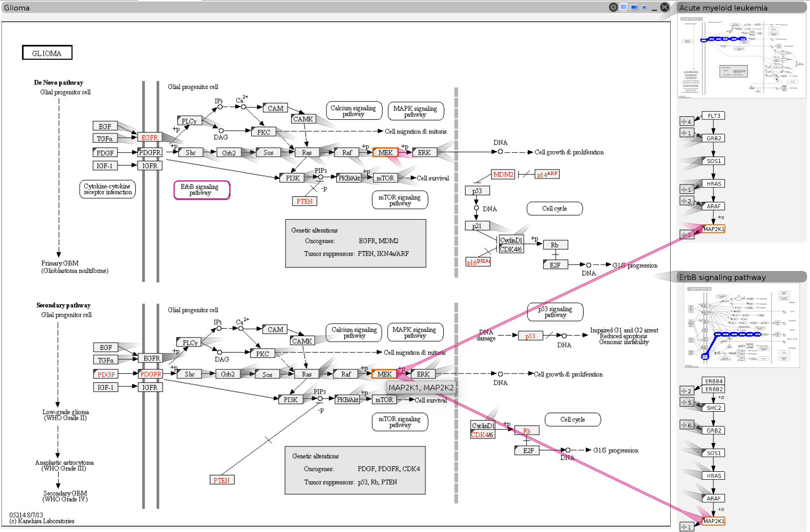This screenshot has width=810, height=532.
Task: Click the PLCγ node in De Novo pathway
Action: (x=190, y=121)
